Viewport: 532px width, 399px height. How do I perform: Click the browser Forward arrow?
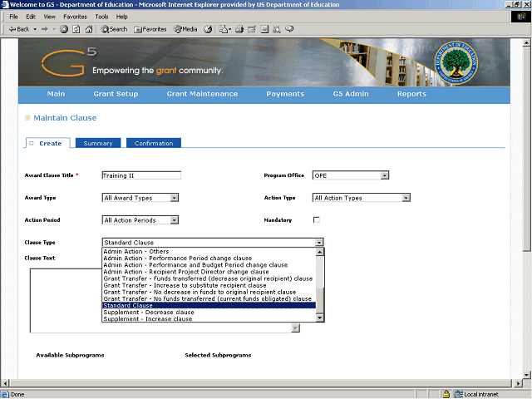point(45,29)
